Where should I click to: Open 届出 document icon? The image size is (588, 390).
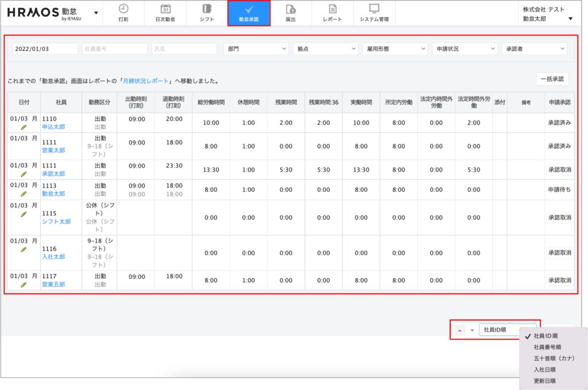click(291, 9)
